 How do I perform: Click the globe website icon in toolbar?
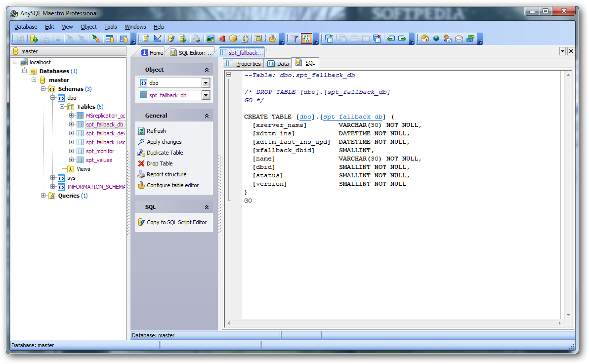pyautogui.click(x=436, y=39)
